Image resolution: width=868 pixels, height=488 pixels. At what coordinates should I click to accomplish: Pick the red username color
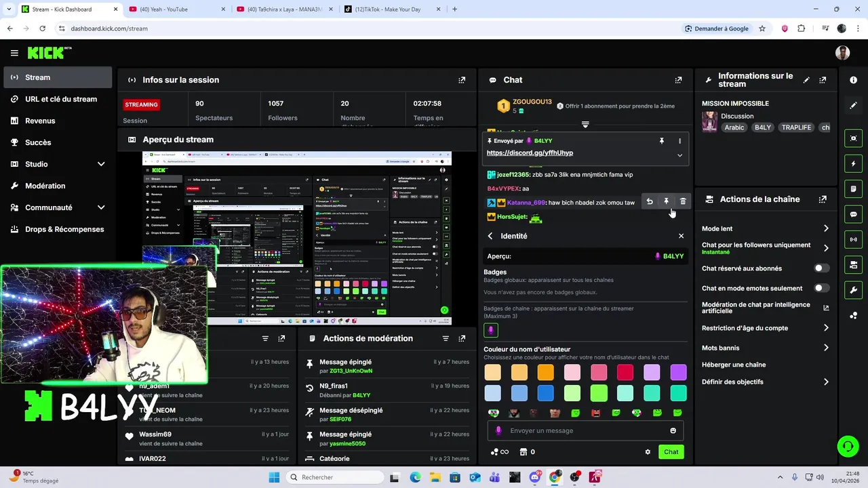pos(625,372)
